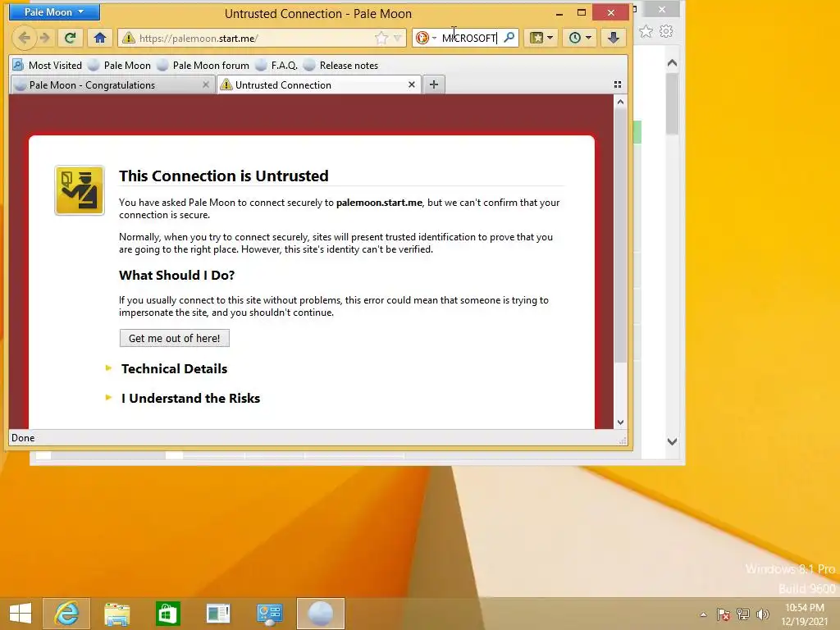Show hidden system tray icons
This screenshot has width=840, height=630.
coord(703,614)
